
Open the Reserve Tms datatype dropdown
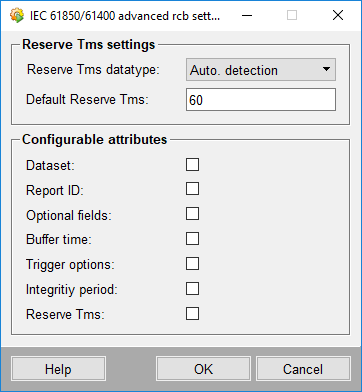[x=261, y=70]
